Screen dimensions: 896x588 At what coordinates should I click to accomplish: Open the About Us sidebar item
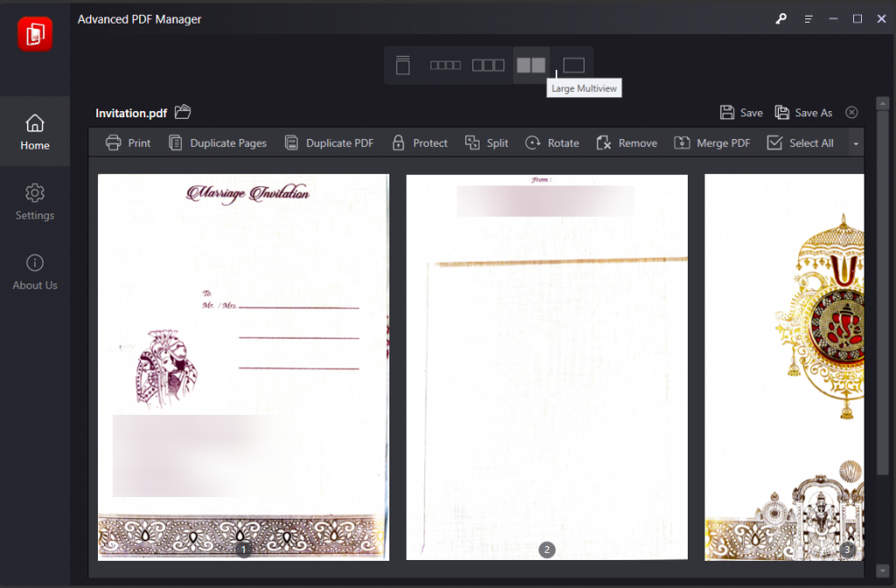coord(35,272)
